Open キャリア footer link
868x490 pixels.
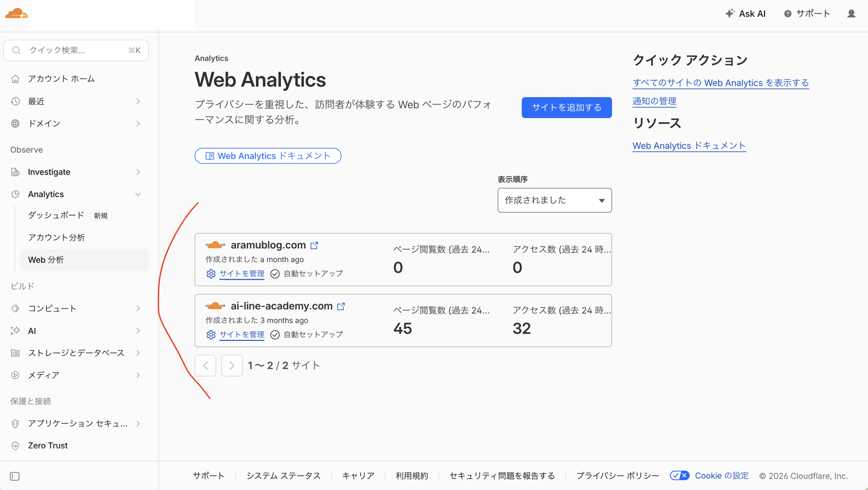tap(358, 476)
